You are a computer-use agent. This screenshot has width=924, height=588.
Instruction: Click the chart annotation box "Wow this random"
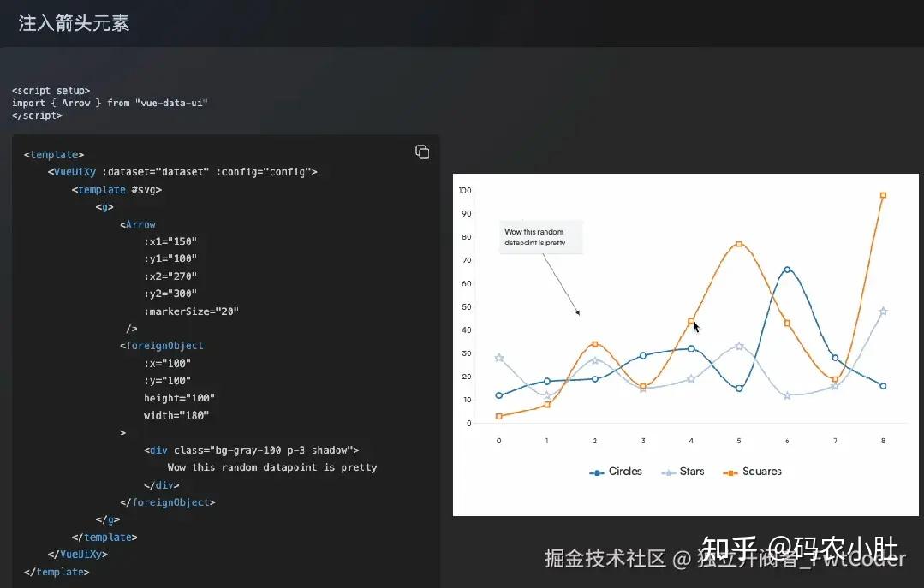541,237
